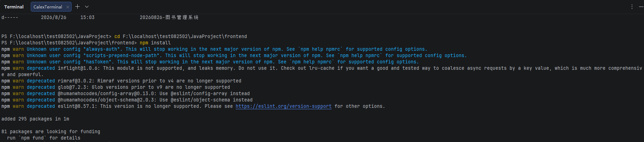The width and height of the screenshot is (644, 142).
Task: Open a new terminal tab with plus icon
Action: click(78, 7)
